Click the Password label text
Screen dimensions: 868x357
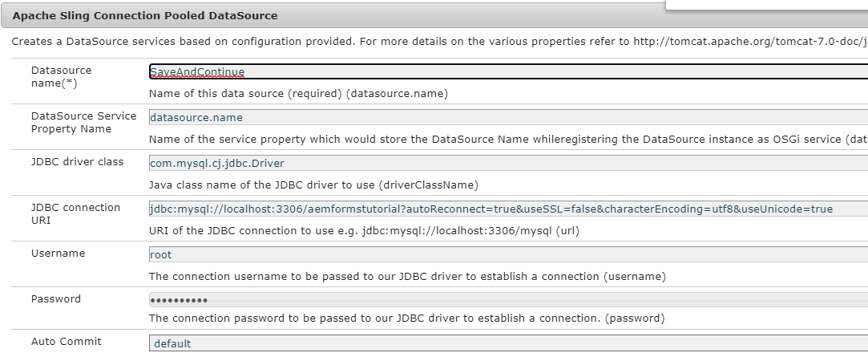pos(56,298)
